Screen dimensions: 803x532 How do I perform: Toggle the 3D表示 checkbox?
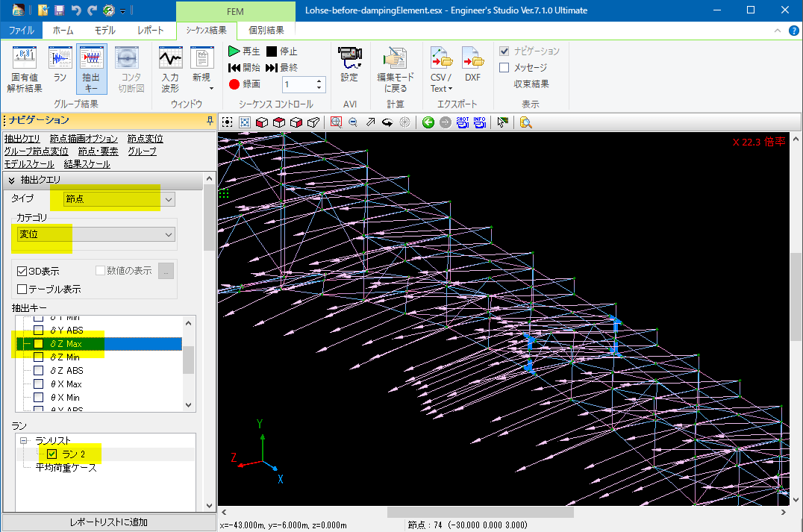click(22, 271)
